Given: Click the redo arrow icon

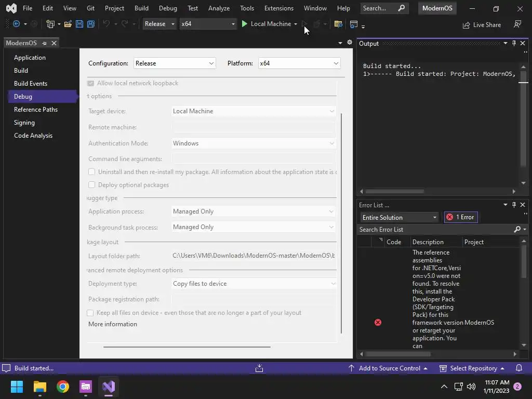Looking at the screenshot, I should (x=125, y=24).
